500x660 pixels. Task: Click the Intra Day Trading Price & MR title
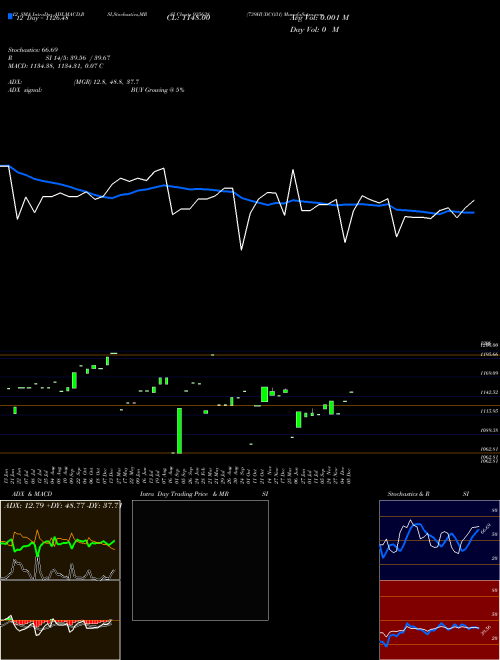tap(185, 494)
